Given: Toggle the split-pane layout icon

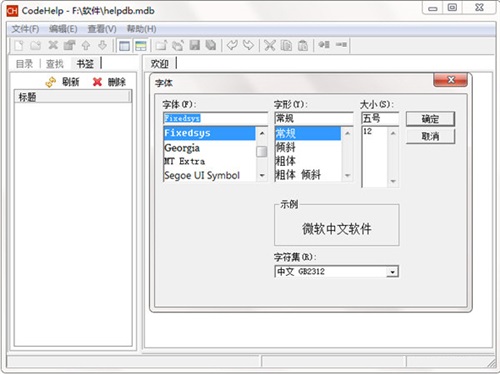Looking at the screenshot, I should coord(141,46).
